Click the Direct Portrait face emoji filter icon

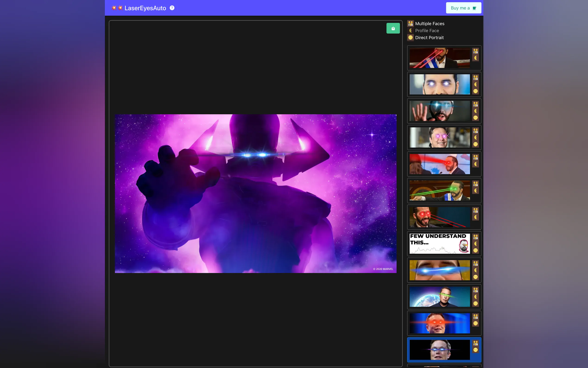tap(410, 38)
